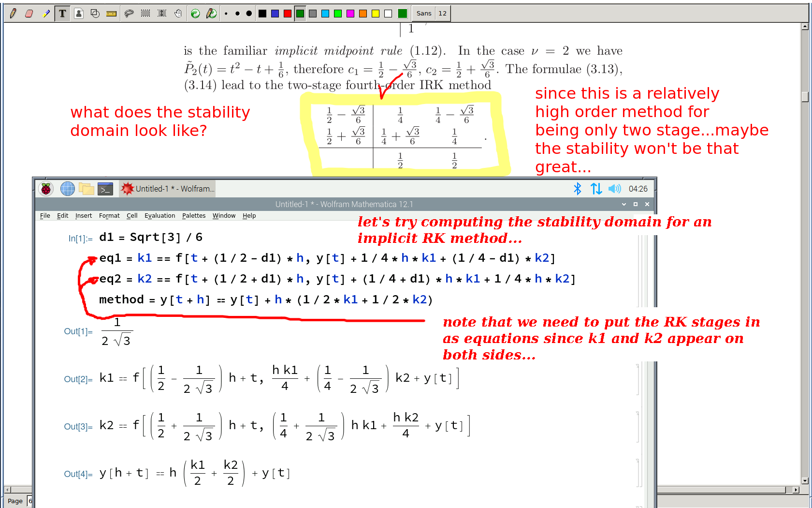Pick the red color swatch

(288, 14)
